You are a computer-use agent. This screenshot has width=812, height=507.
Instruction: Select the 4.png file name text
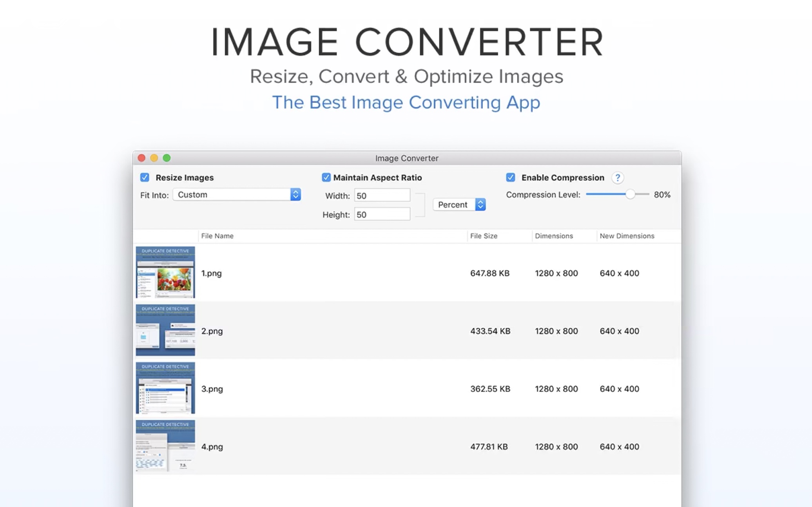(x=212, y=447)
